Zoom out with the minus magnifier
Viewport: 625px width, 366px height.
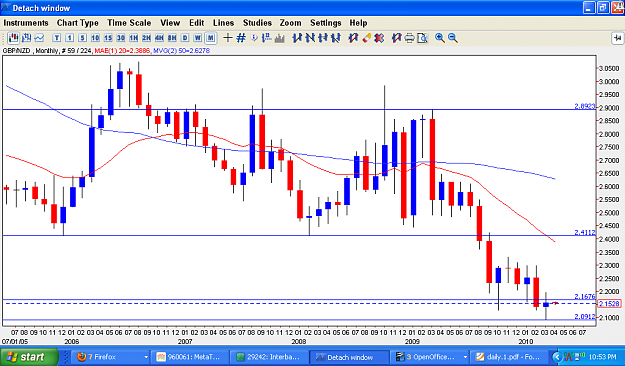(452, 38)
